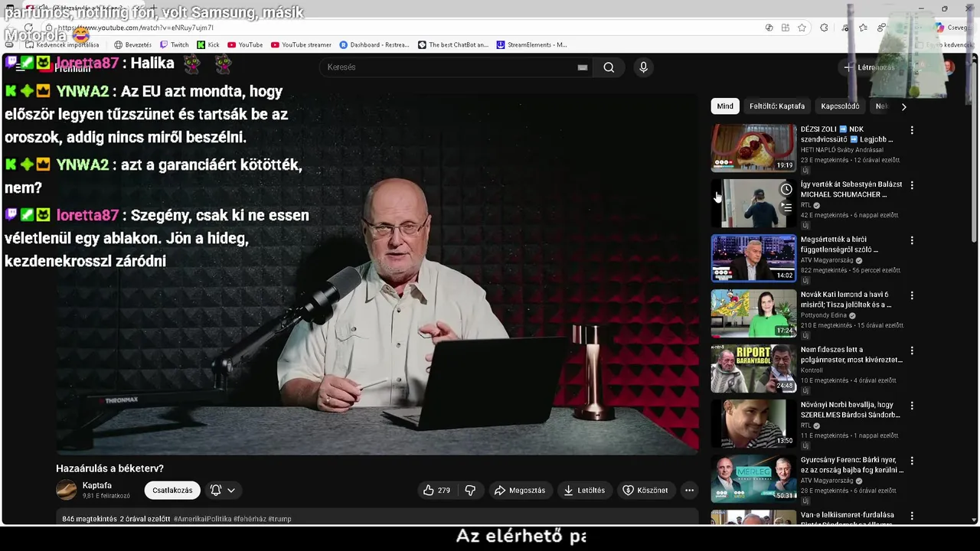Click the browser address bar URL
This screenshot has height=551, width=980.
(136, 28)
